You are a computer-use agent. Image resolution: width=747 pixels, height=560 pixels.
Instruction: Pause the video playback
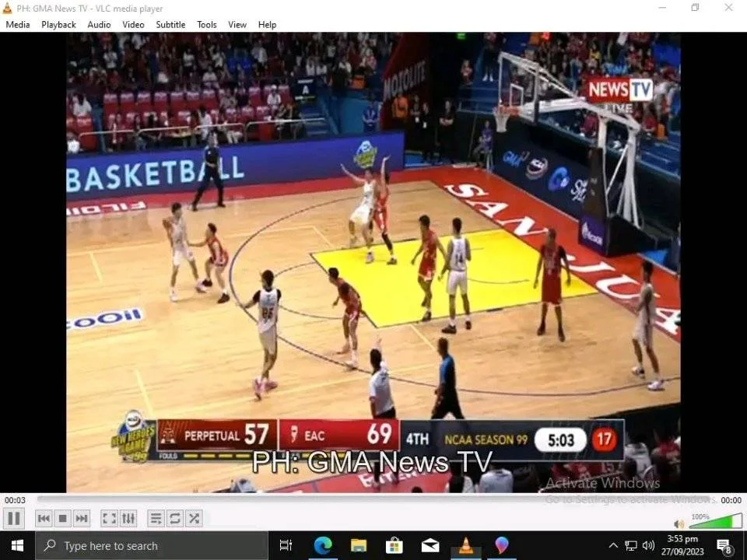coord(14,518)
